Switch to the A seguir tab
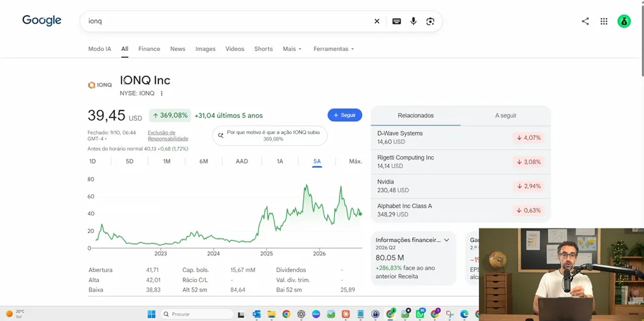This screenshot has height=321, width=644. [506, 116]
